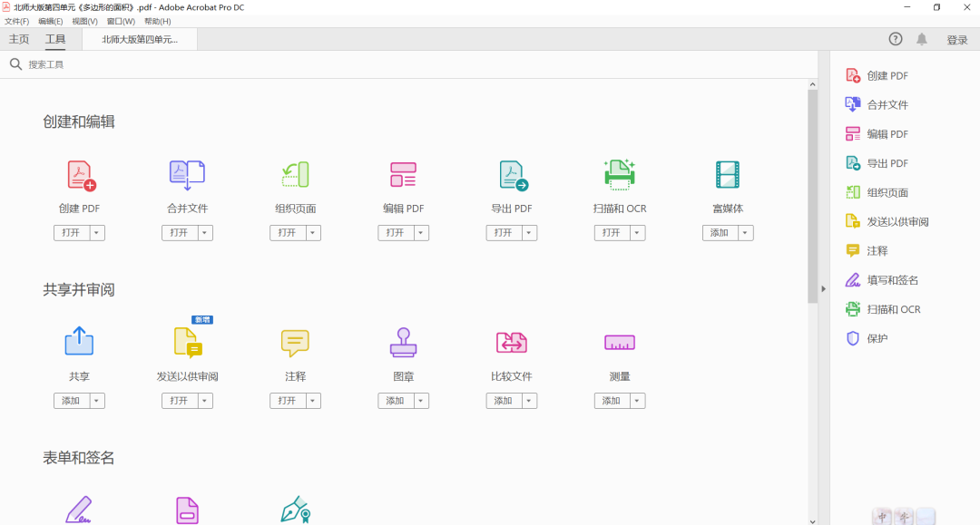Open the 窗口(W) menu
Screen dimensions: 980x525
coord(121,21)
